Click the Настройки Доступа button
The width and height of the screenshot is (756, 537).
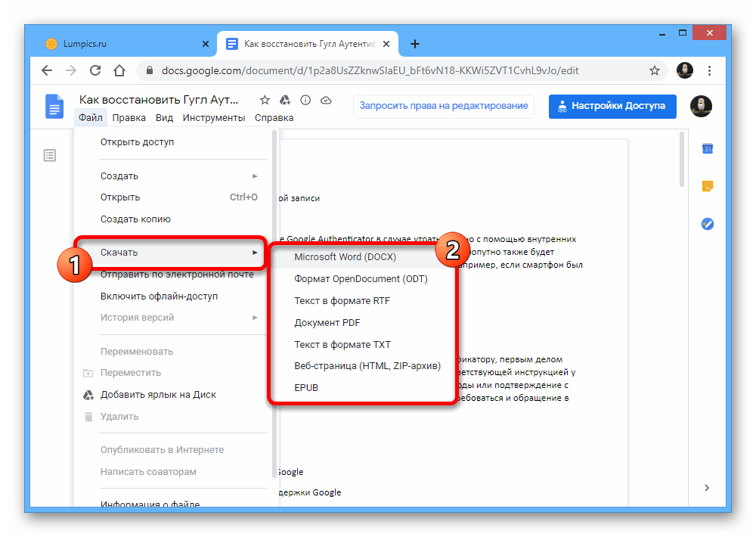pyautogui.click(x=612, y=106)
